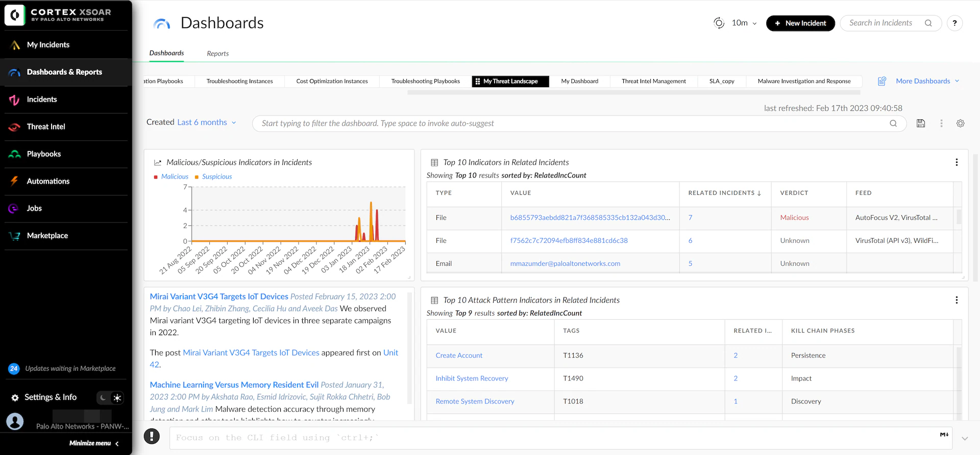Viewport: 980px width, 455px height.
Task: Switch to dark theme with moon toggle
Action: pos(104,398)
